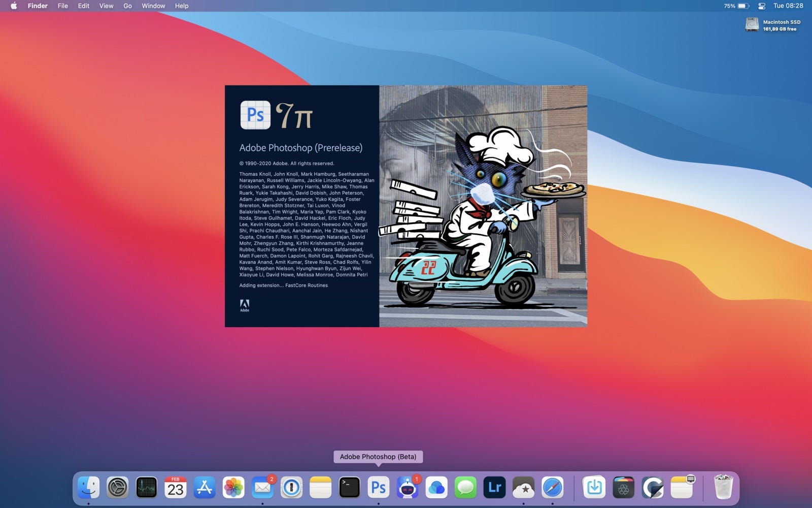The image size is (812, 508).
Task: Open Adobe Lightroom dock icon
Action: coord(494,488)
